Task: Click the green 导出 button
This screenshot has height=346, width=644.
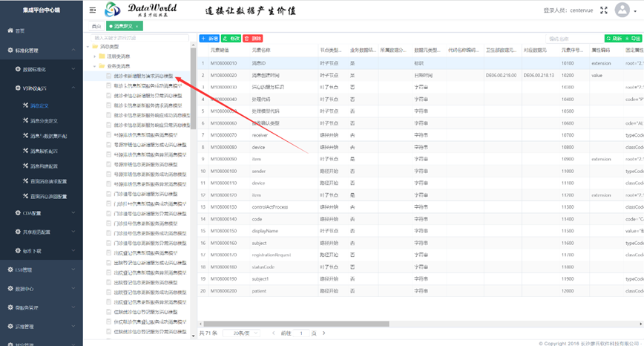Action: (633, 38)
